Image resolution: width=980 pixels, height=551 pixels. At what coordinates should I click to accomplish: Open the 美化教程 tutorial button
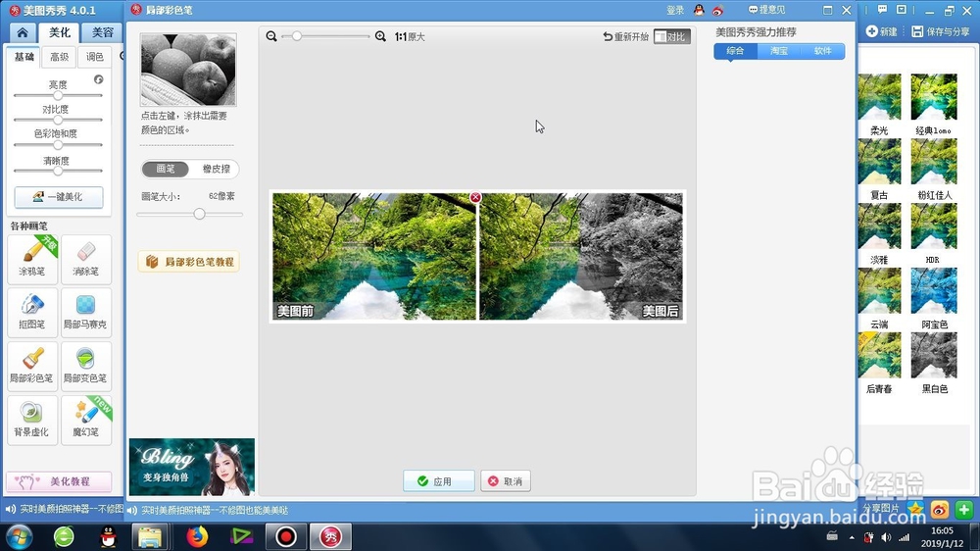pos(59,481)
